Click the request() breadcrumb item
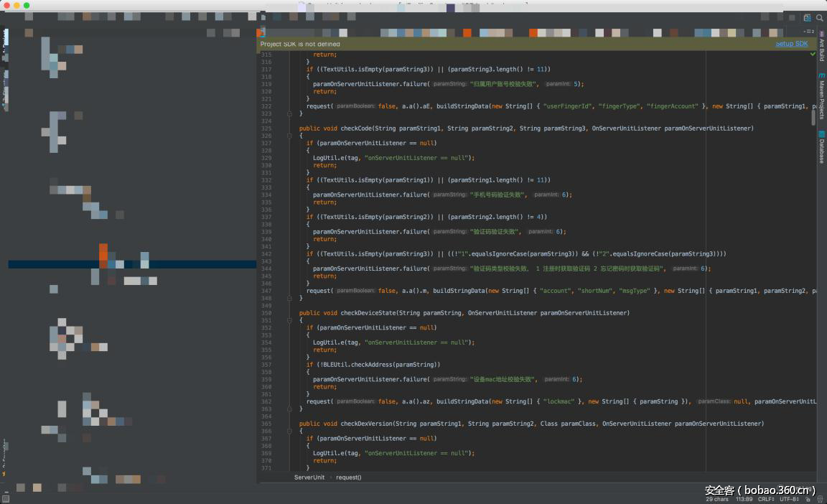This screenshot has width=827, height=504. (348, 477)
